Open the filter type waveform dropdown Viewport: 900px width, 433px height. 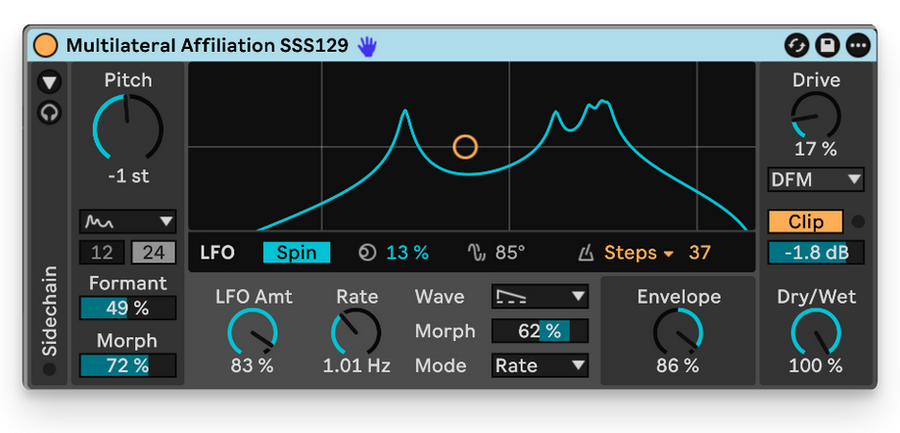pos(128,222)
